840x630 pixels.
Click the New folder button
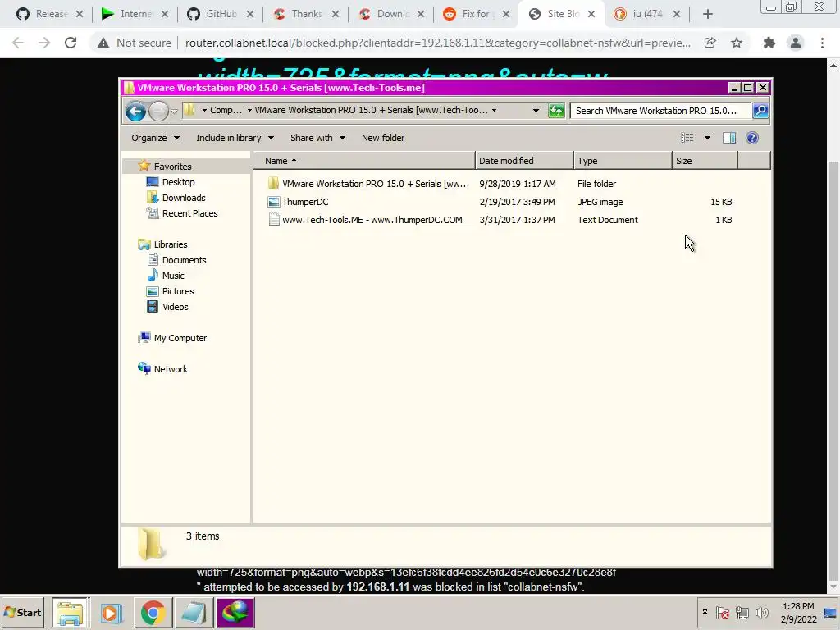(x=383, y=138)
